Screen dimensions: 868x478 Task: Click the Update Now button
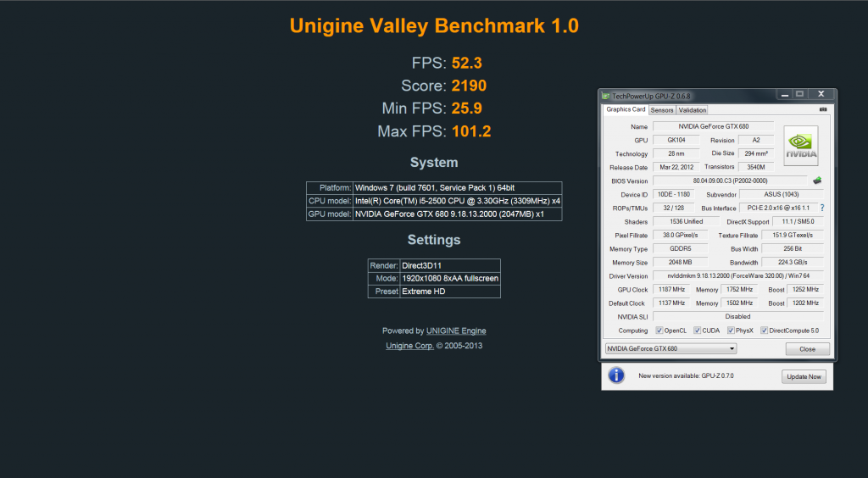[x=804, y=377]
